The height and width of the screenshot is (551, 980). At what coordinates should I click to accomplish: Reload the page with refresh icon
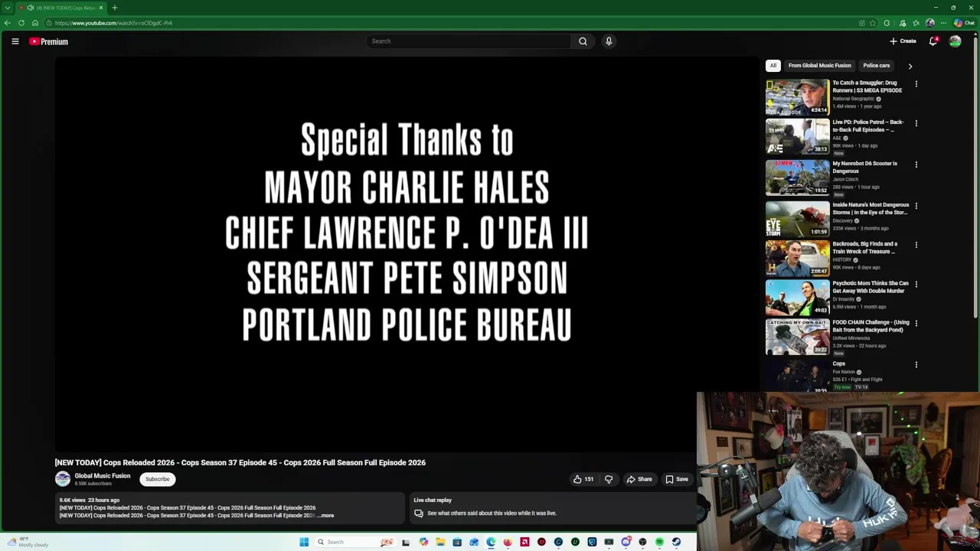21,23
